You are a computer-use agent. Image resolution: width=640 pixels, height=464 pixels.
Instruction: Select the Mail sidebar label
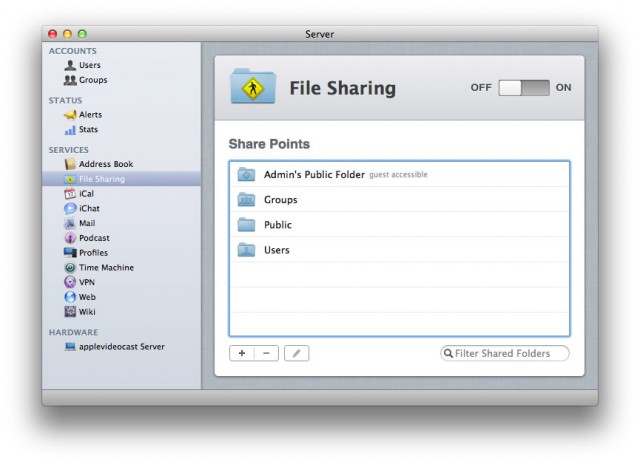pos(87,223)
